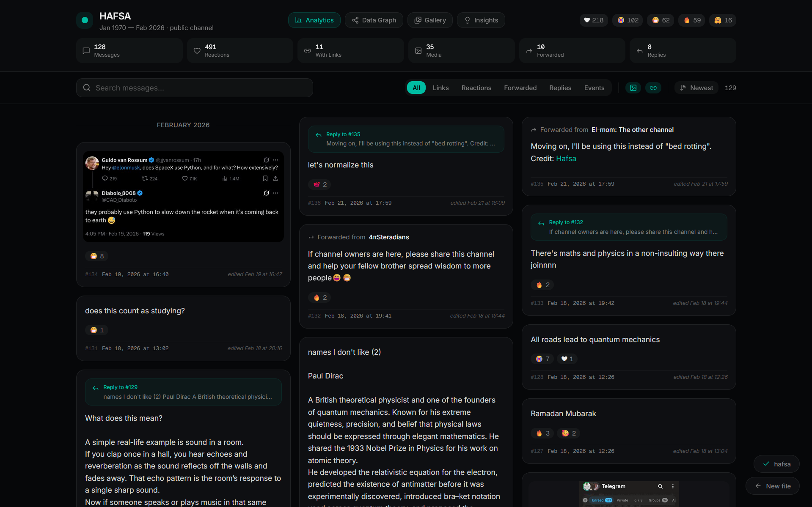Open the Insights tab
This screenshot has height=507, width=812.
point(481,20)
